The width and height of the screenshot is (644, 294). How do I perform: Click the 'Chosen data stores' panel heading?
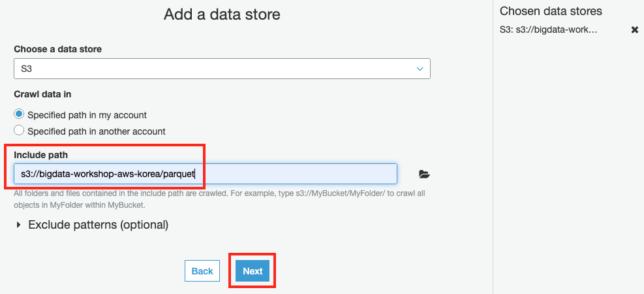[x=550, y=11]
